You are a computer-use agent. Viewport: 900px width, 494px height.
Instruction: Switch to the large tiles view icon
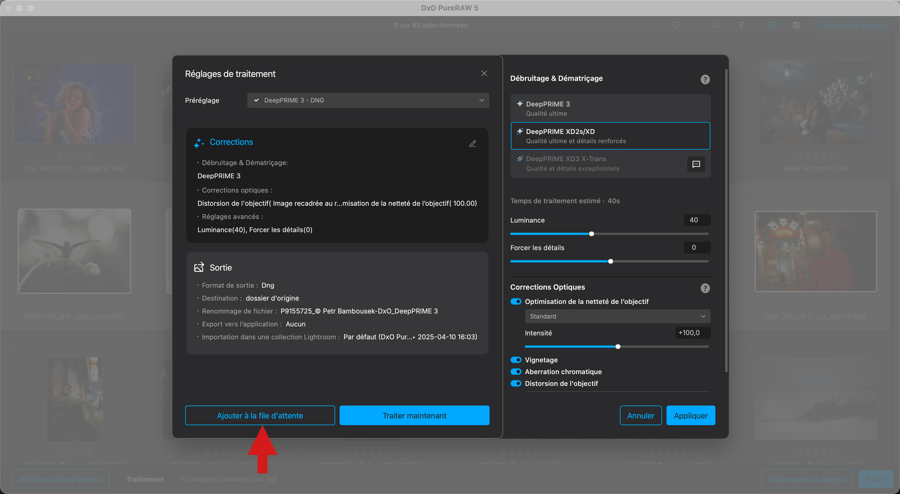click(x=796, y=25)
